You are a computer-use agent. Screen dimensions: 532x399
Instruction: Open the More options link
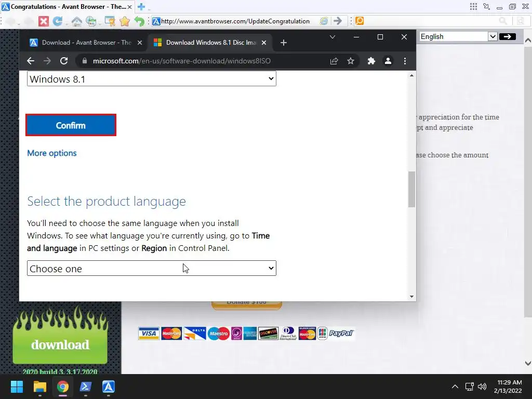52,153
